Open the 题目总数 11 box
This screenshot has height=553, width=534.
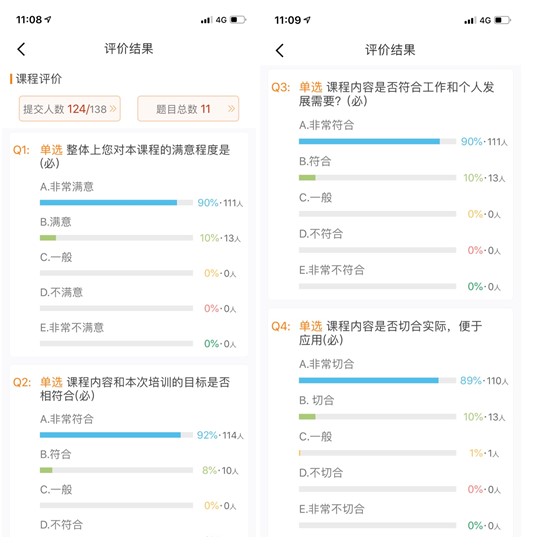[188, 109]
